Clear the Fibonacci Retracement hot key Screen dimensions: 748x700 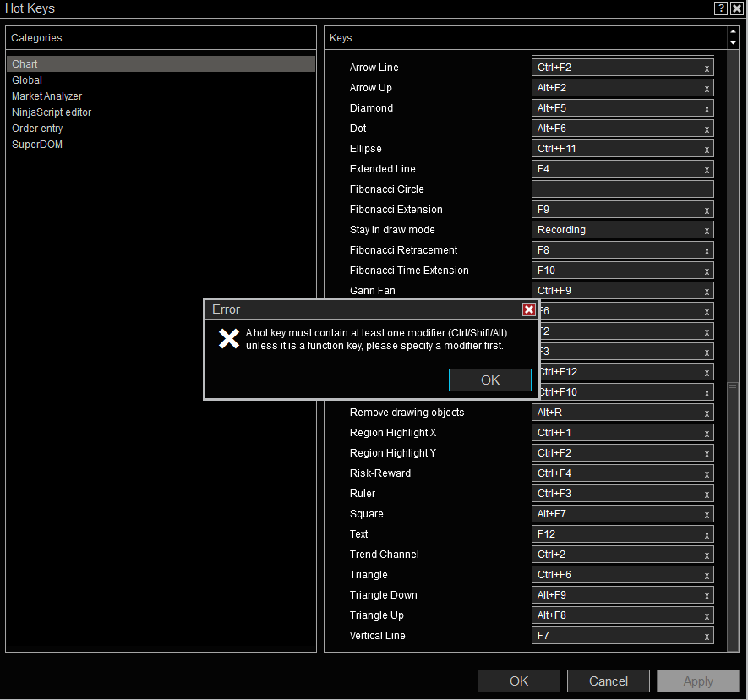[707, 251]
